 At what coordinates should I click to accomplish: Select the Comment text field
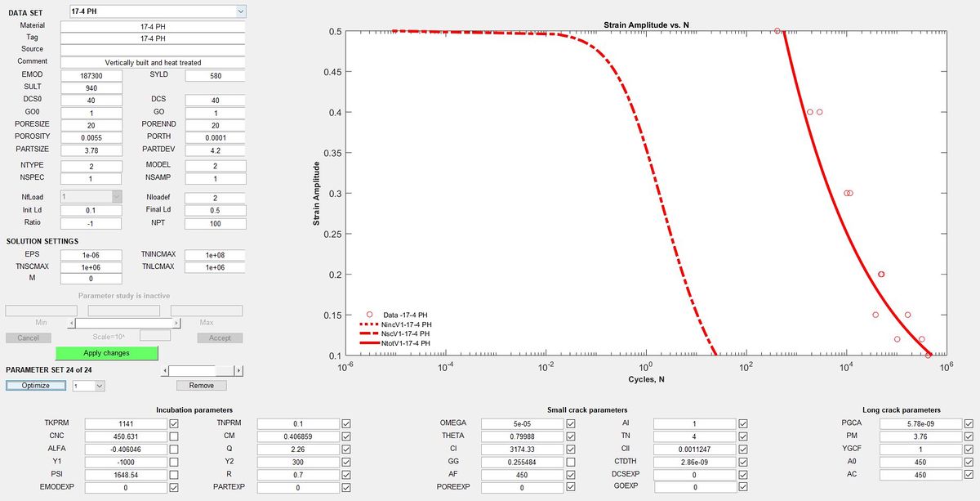153,62
